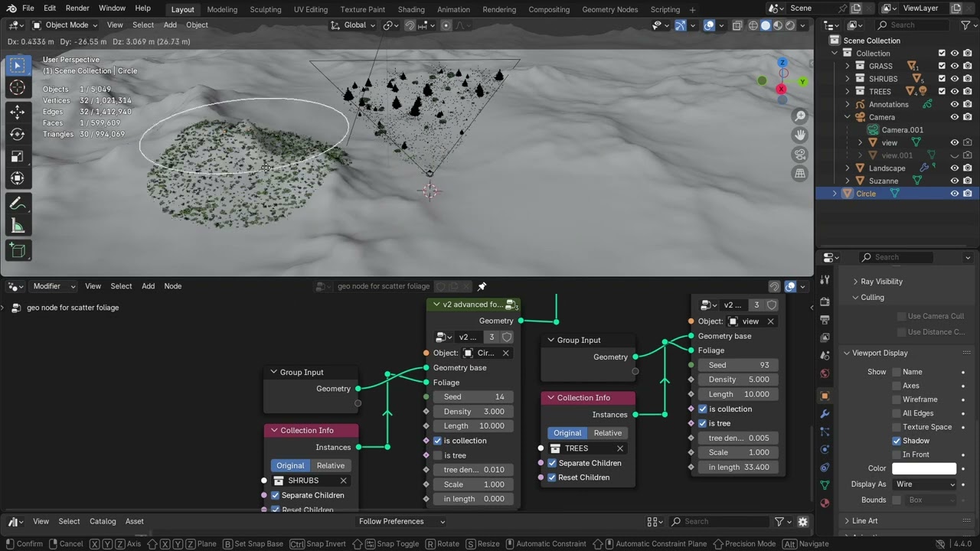The height and width of the screenshot is (551, 980).
Task: Open the Material properties tab icon
Action: pos(825,503)
